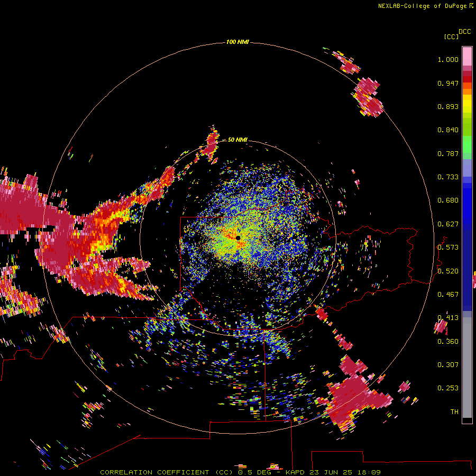
Task: Click the gray bottom segment of color bar
Action: (x=467, y=368)
